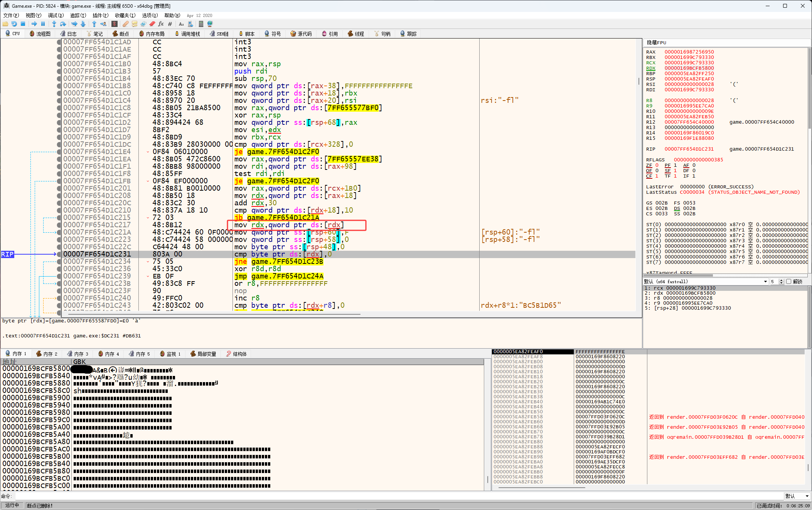
Task: Open the calculator toolbar icon
Action: (201, 24)
